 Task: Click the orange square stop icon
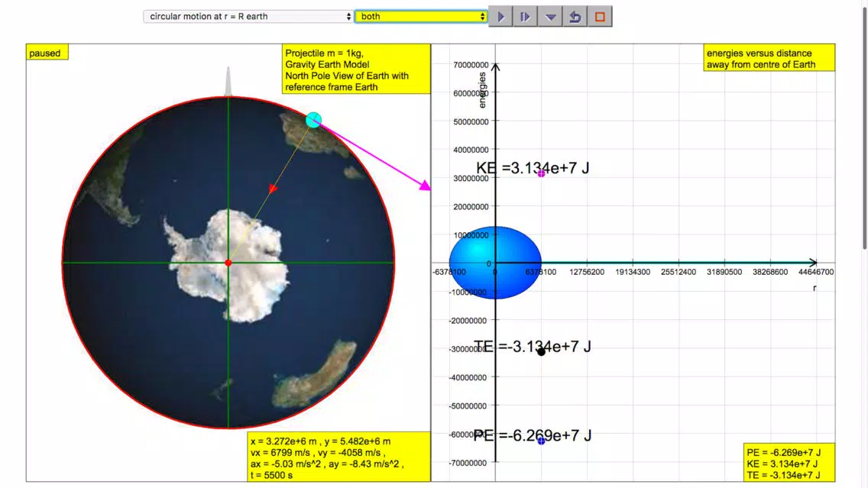point(600,17)
